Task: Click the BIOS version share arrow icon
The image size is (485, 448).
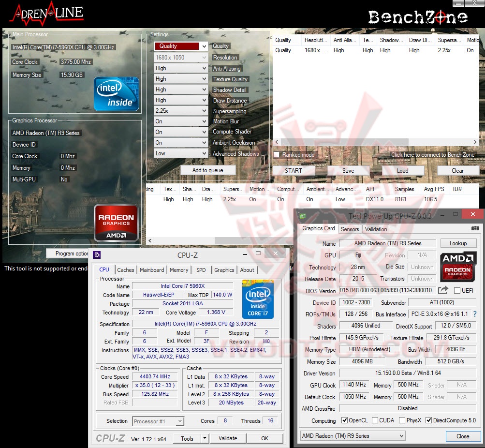Action: tap(443, 290)
